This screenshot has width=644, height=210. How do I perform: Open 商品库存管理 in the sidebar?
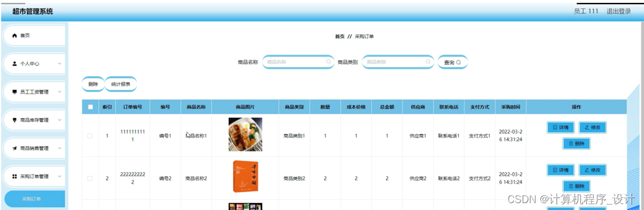tap(34, 120)
